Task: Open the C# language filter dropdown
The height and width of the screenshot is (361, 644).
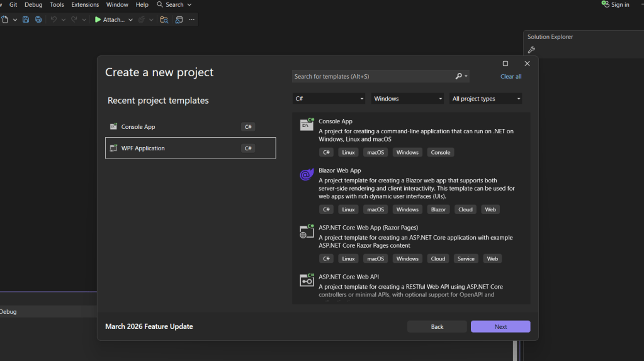Action: pyautogui.click(x=329, y=99)
